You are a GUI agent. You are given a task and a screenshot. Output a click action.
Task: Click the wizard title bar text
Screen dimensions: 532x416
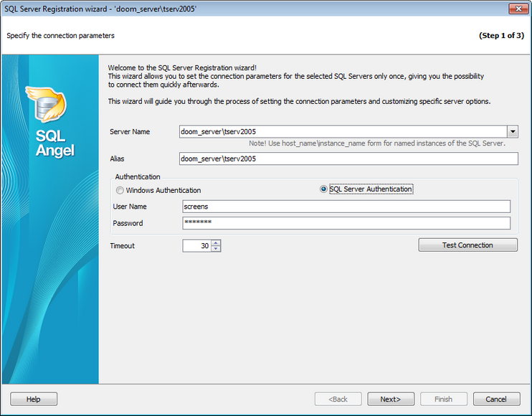pyautogui.click(x=100, y=9)
